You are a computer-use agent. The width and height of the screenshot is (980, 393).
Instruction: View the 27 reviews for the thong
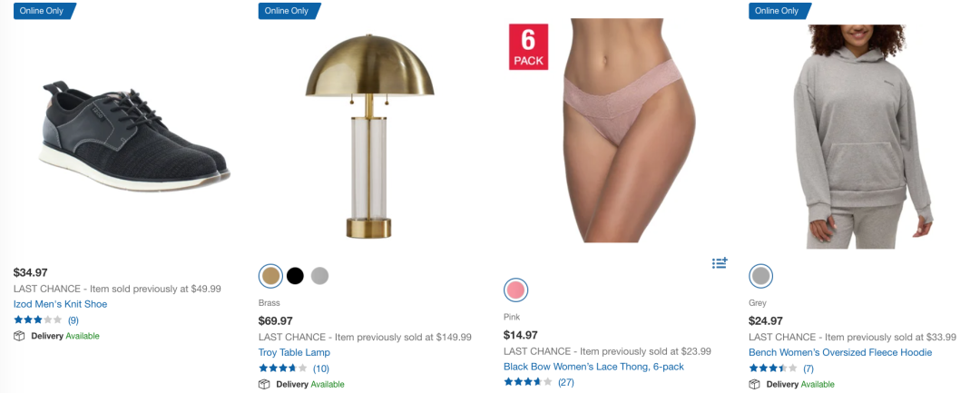click(565, 382)
